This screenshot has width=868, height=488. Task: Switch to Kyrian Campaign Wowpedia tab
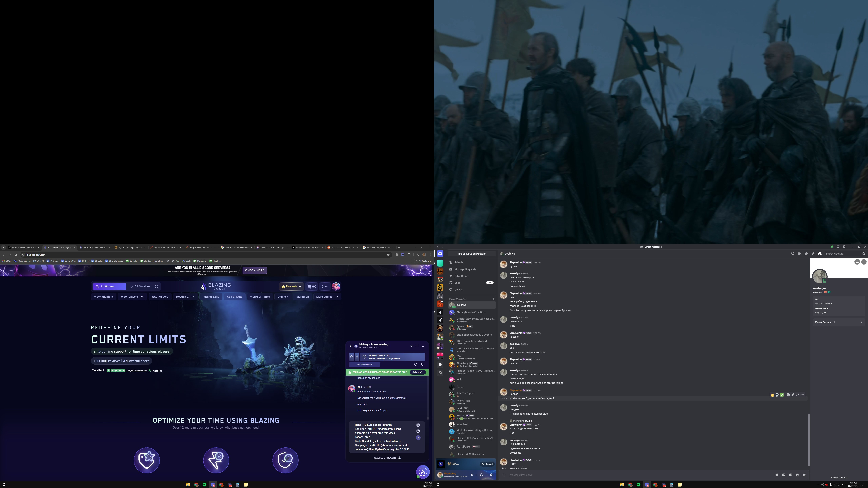coord(130,248)
